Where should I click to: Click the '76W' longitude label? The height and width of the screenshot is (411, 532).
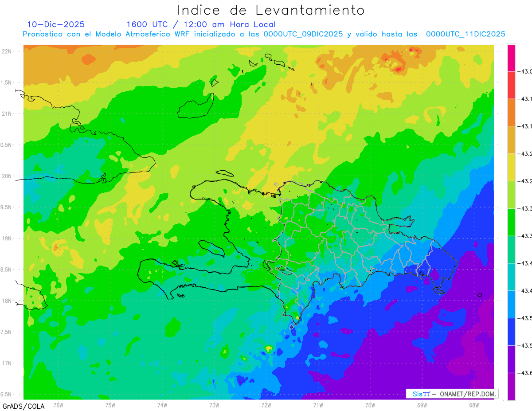click(58, 405)
